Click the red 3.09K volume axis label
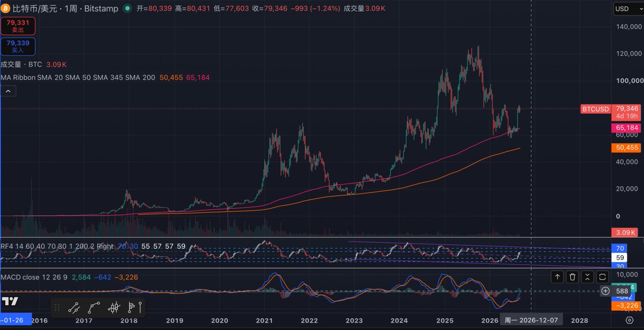644x330 pixels. click(625, 232)
